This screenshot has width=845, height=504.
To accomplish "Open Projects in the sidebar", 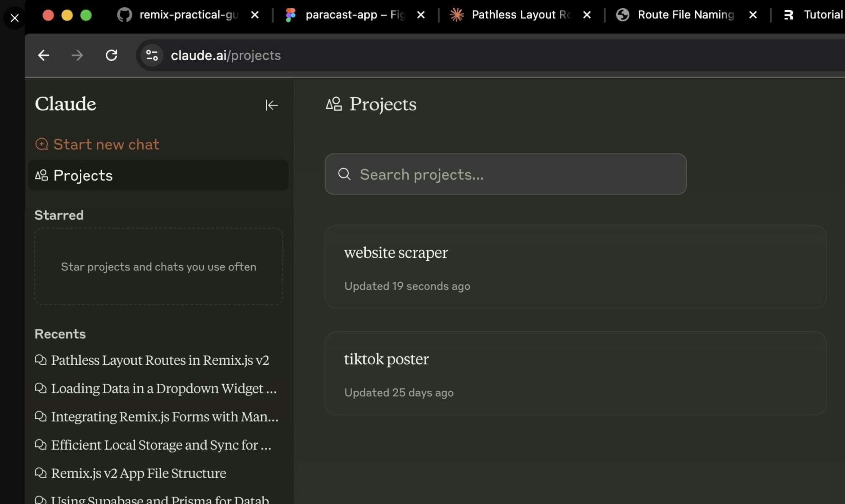I will 83,176.
